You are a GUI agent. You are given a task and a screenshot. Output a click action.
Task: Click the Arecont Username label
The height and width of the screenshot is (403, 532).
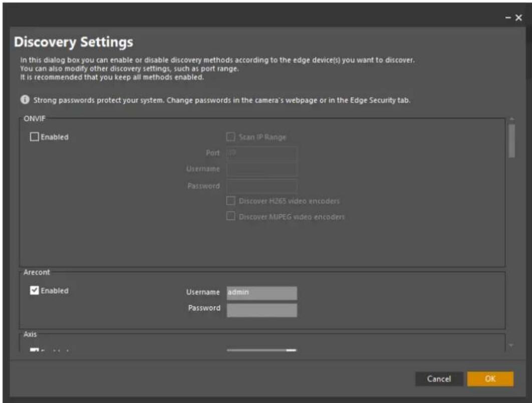click(x=203, y=292)
